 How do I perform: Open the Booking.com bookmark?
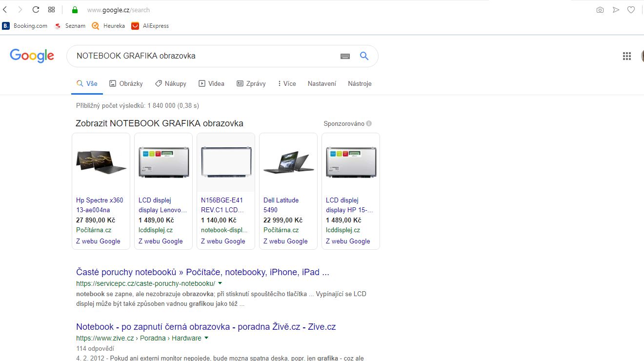coord(25,26)
